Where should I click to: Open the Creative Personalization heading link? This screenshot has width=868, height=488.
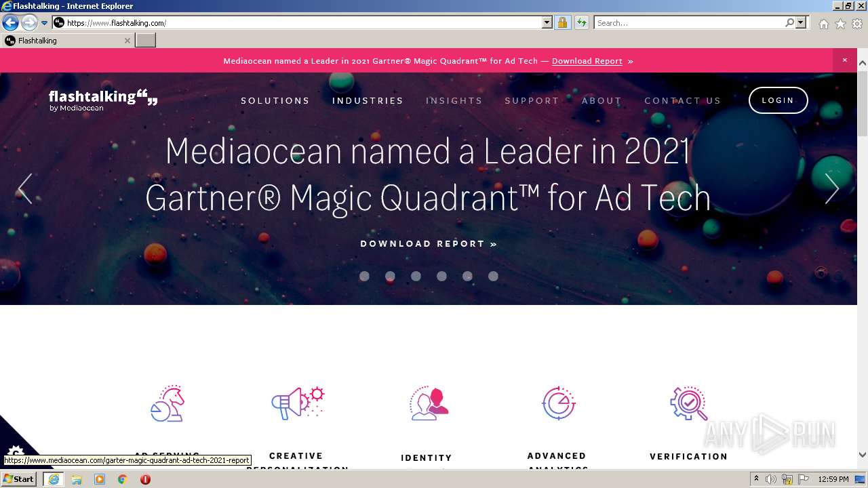tap(296, 462)
